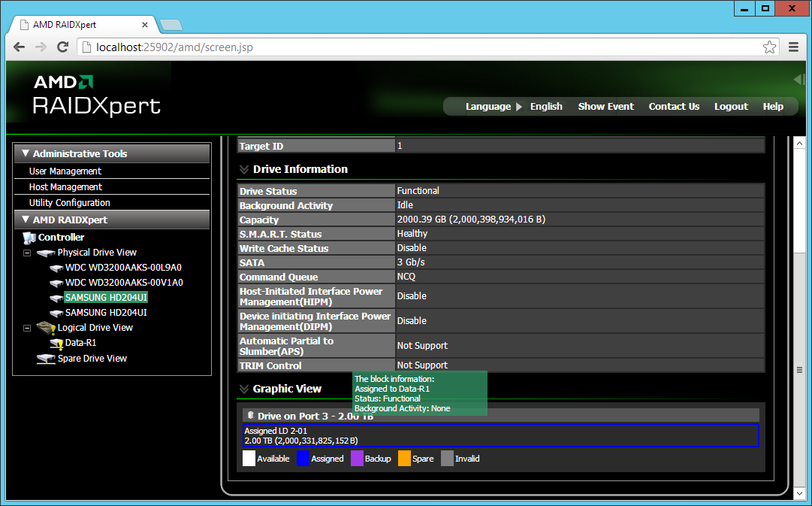
Task: Collapse the Physical Drive View tree node
Action: 27,253
